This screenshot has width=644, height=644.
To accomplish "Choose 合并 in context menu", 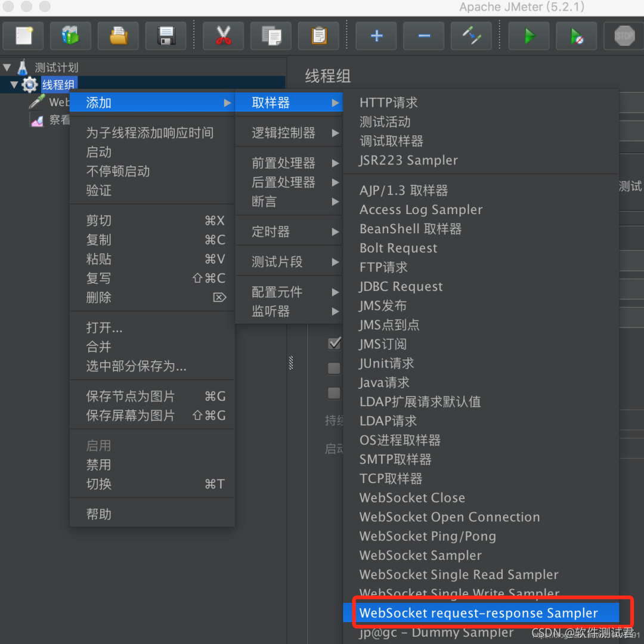I will click(x=152, y=346).
